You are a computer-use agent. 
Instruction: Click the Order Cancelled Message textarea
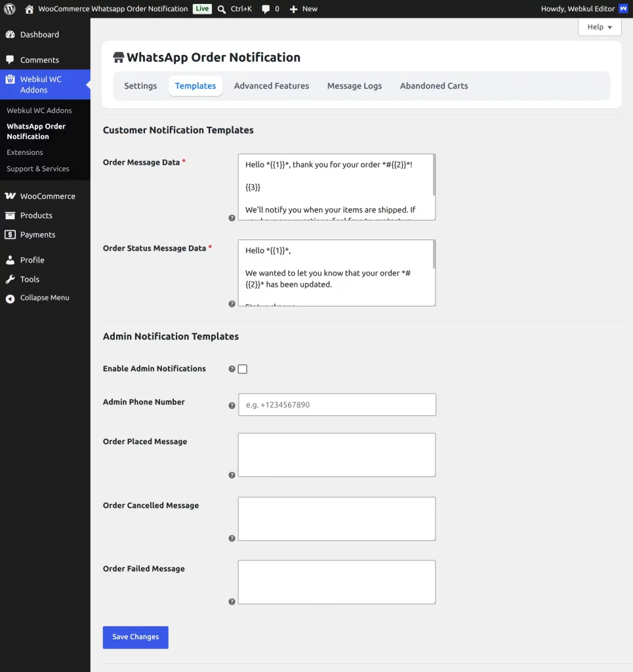click(337, 518)
